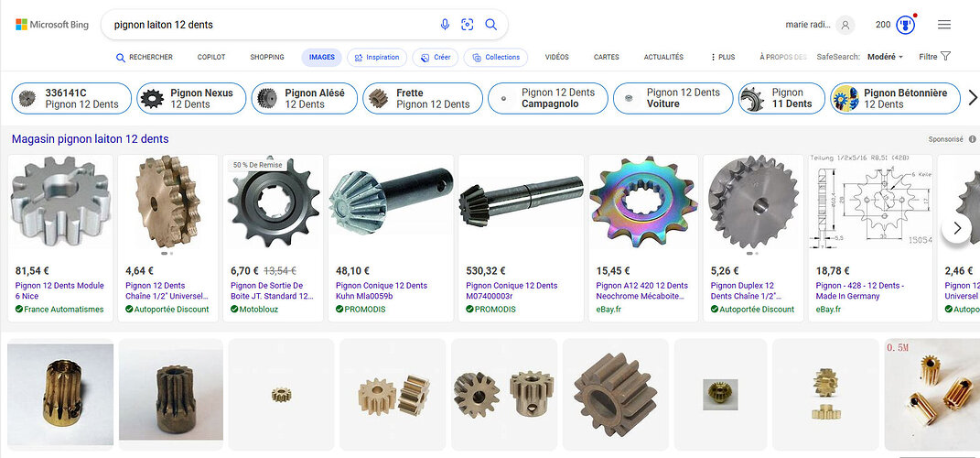Open Magasin pignon laiton 12 dents link
The height and width of the screenshot is (458, 980).
[90, 139]
